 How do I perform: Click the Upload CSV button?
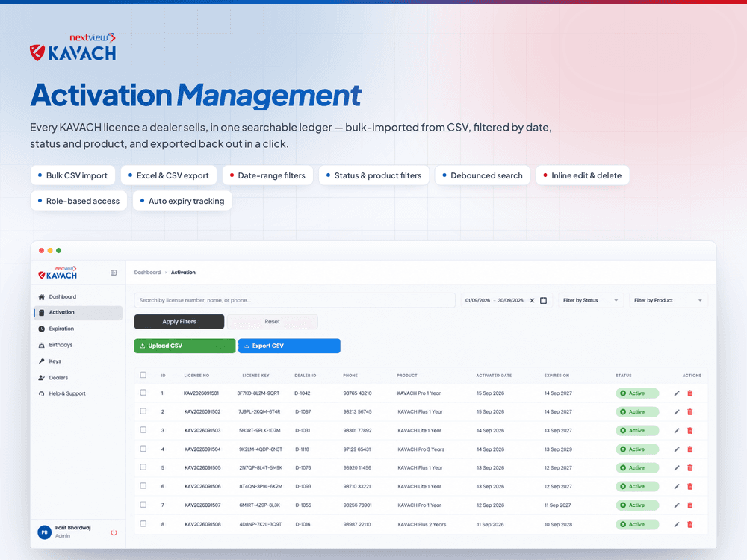tap(185, 346)
